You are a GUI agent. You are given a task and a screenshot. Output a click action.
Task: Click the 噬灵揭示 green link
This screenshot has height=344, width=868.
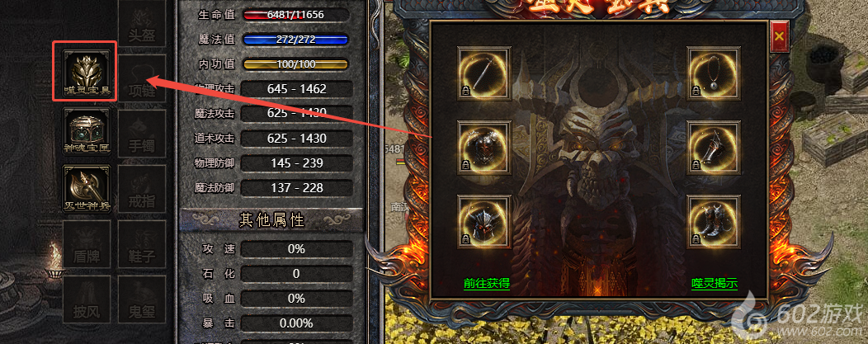click(715, 284)
